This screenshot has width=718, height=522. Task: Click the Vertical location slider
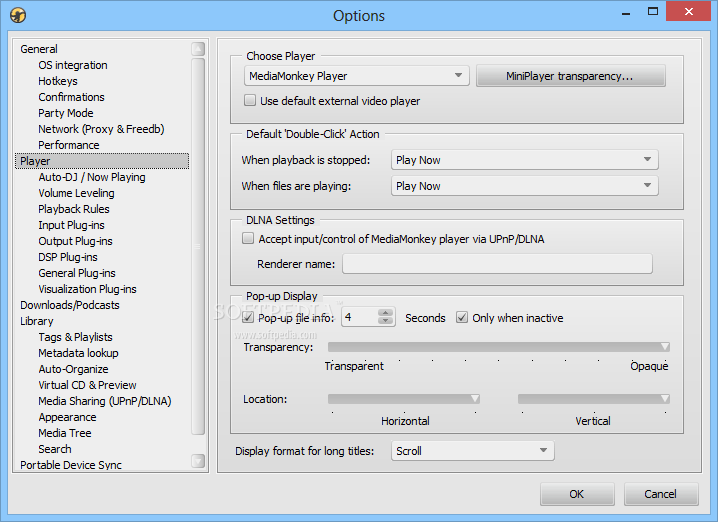(594, 399)
